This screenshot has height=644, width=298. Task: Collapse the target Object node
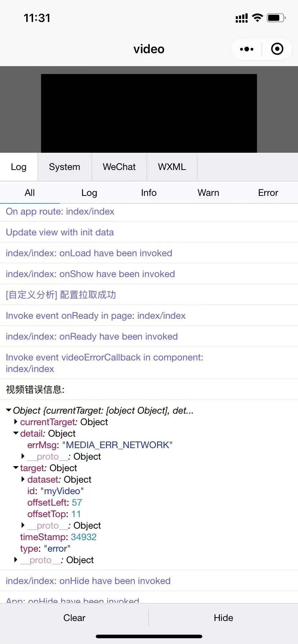pyautogui.click(x=16, y=468)
